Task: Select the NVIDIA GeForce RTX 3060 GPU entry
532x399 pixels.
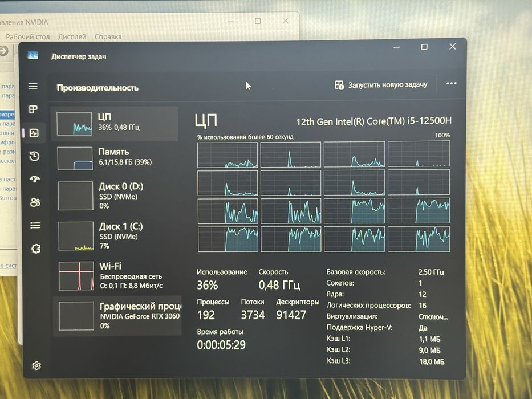Action: (x=117, y=316)
